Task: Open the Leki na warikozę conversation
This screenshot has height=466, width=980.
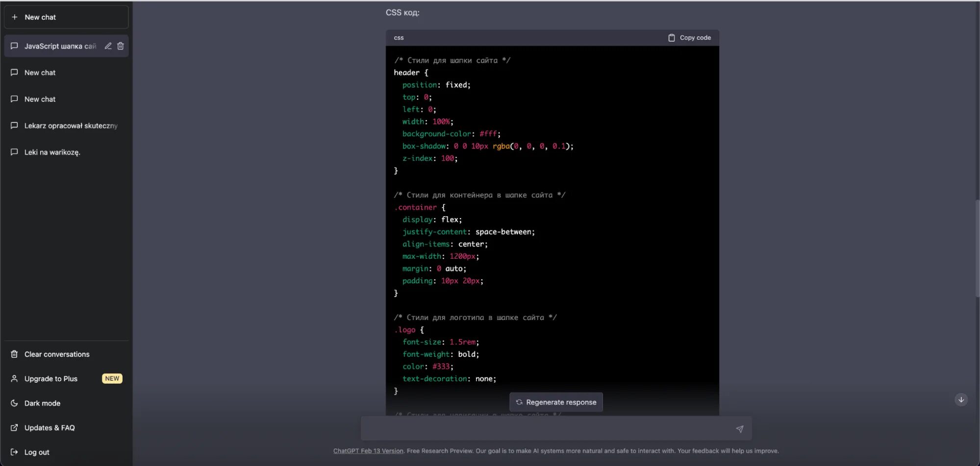Action: tap(66, 152)
